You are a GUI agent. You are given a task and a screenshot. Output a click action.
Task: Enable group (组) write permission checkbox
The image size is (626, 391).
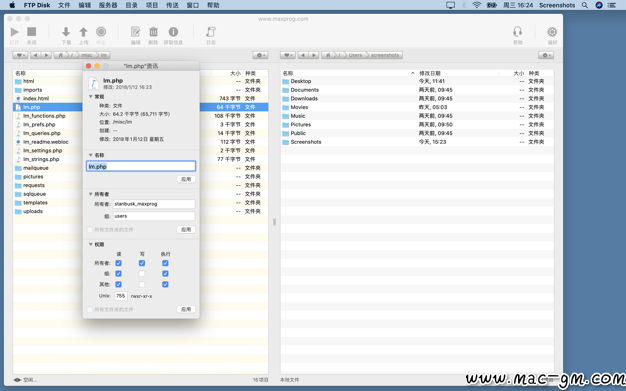tap(142, 274)
